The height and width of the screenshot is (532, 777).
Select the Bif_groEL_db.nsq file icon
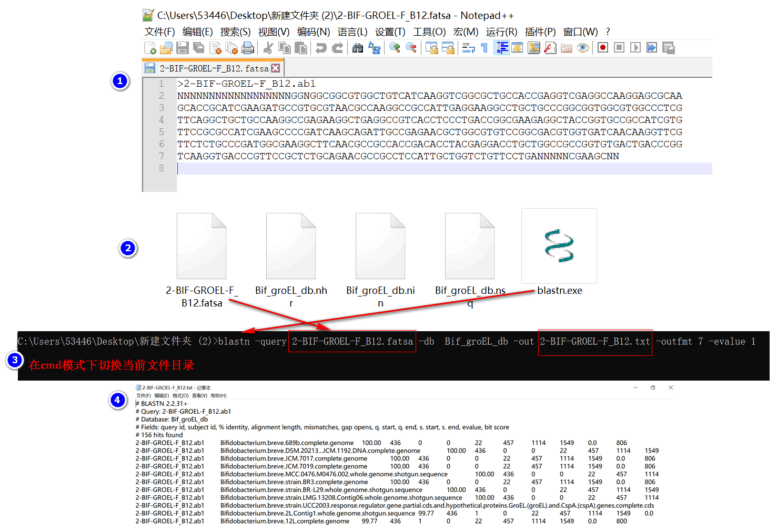tap(470, 246)
